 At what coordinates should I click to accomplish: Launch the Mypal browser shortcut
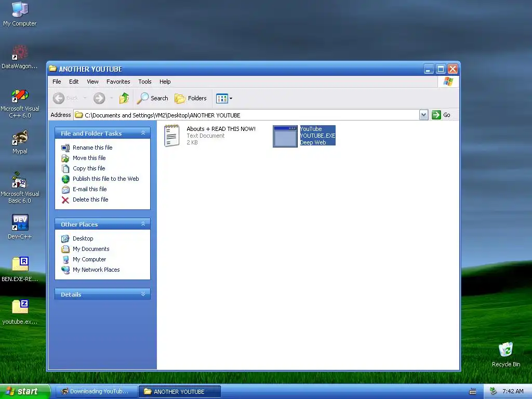click(x=20, y=142)
